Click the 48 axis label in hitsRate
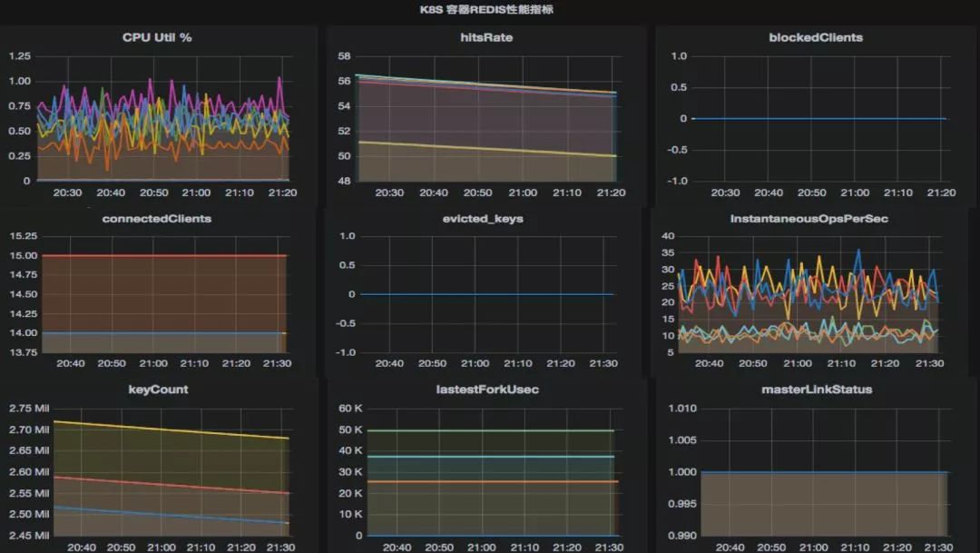 tap(345, 181)
